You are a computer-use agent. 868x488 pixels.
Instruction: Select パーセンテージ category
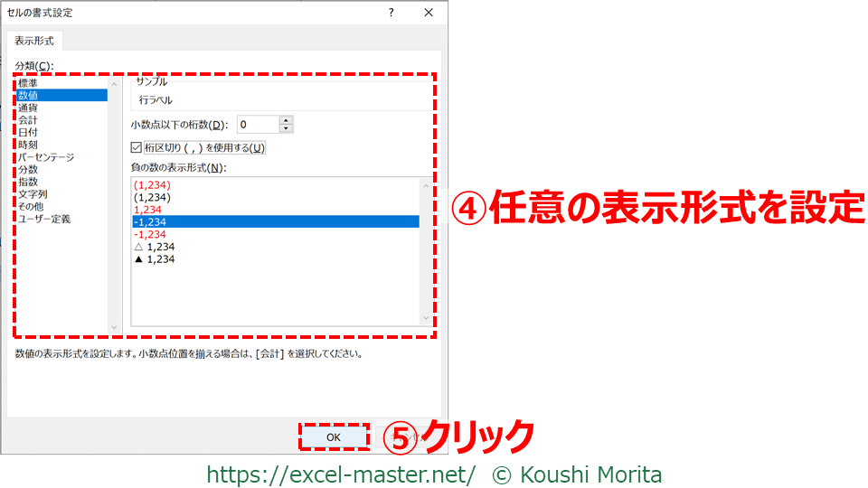click(46, 157)
